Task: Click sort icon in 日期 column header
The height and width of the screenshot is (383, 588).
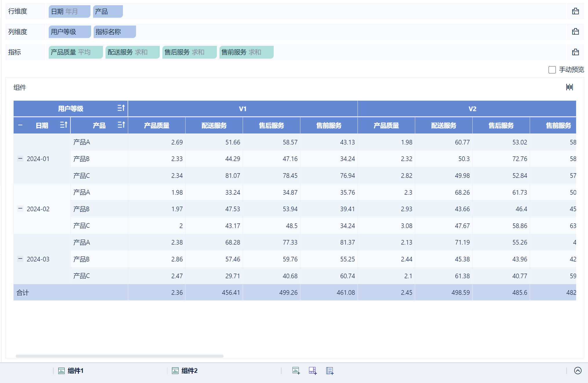Action: (63, 125)
